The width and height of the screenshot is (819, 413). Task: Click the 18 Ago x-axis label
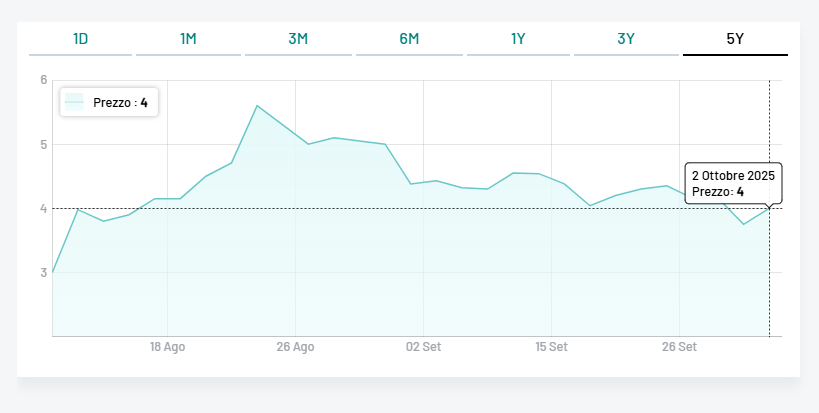(x=167, y=347)
